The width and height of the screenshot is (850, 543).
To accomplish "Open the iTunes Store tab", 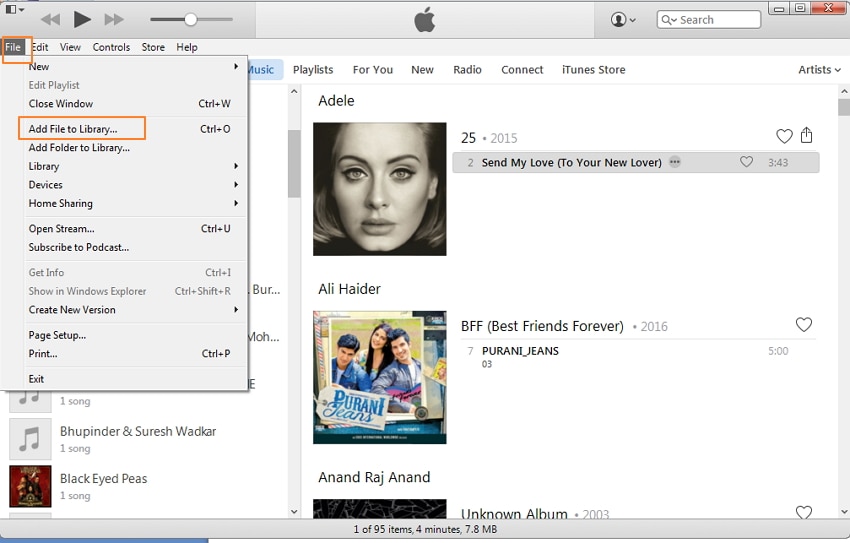I will point(593,69).
